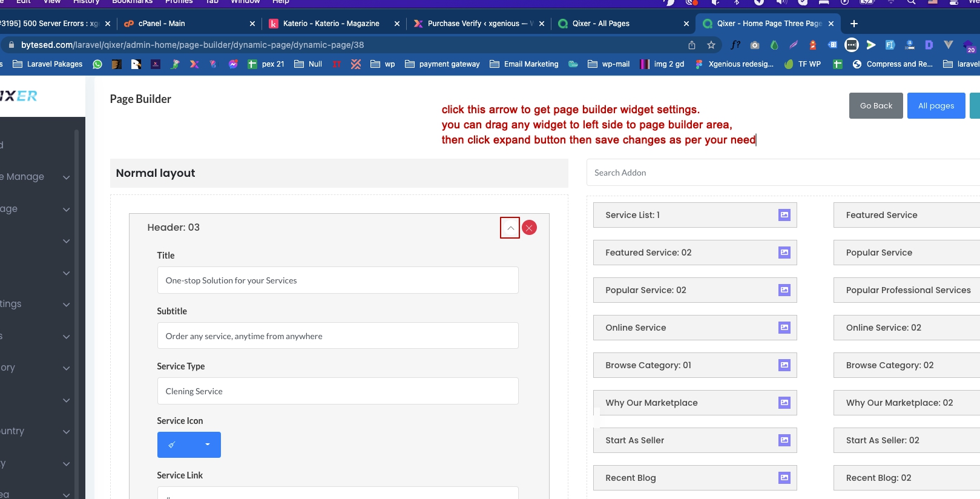The height and width of the screenshot is (499, 980).
Task: Select the Featured Service addon widget
Action: (x=907, y=215)
